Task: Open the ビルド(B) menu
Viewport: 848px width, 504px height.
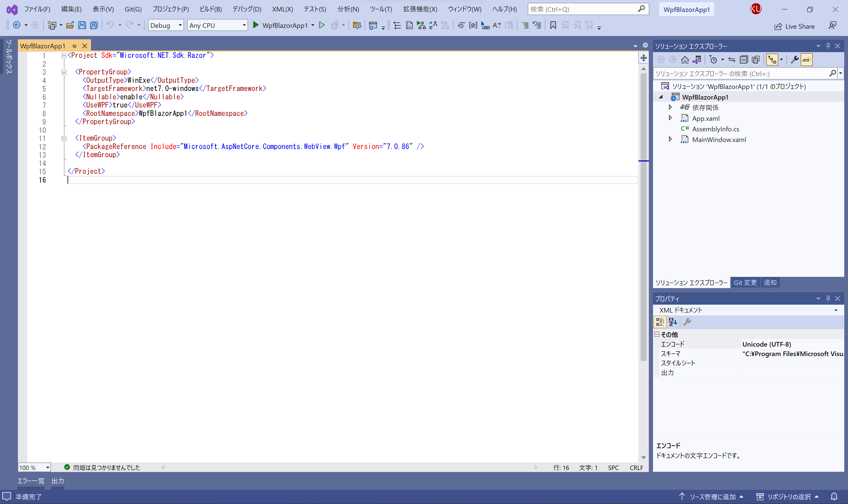Action: point(211,9)
